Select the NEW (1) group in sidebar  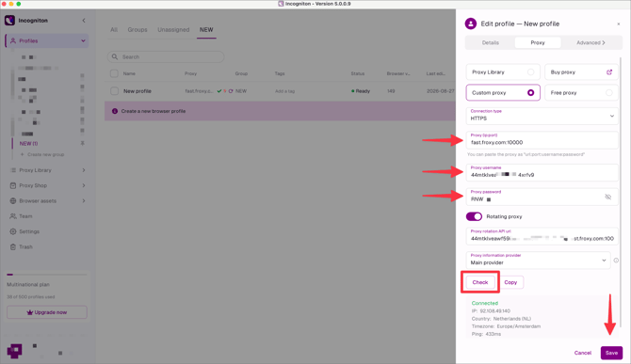(x=28, y=143)
